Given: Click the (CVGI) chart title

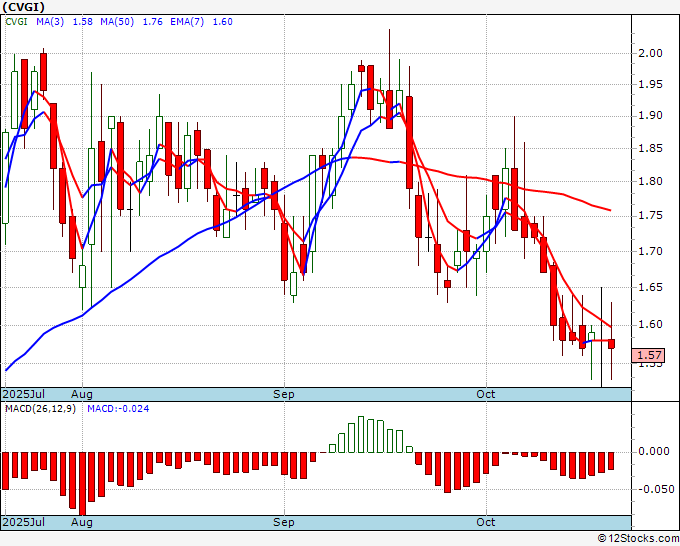Looking at the screenshot, I should (x=23, y=7).
